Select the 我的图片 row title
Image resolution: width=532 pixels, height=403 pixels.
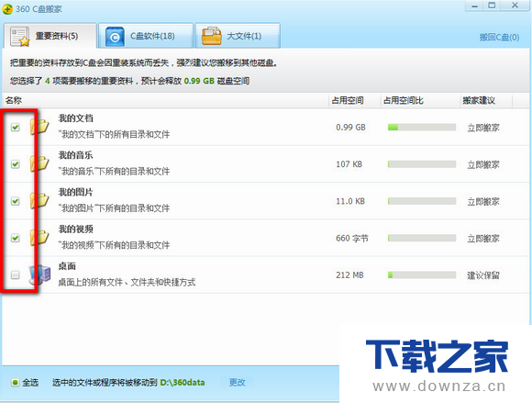click(x=75, y=192)
